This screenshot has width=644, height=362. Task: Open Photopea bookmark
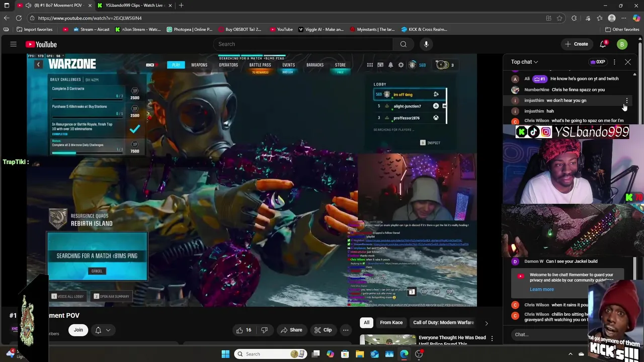coord(190,29)
